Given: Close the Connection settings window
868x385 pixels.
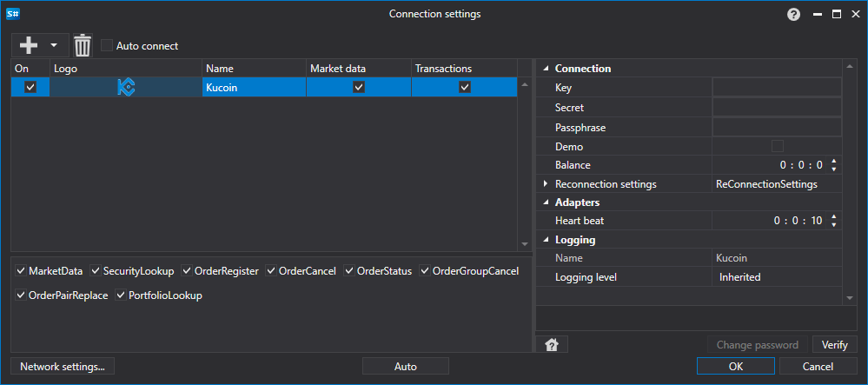Looking at the screenshot, I should 854,15.
